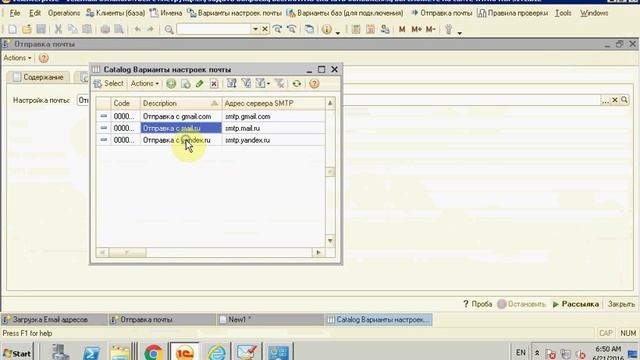Viewport: 640px width, 360px height.
Task: Click the Redo arrow in main toolbar
Action: pyautogui.click(x=150, y=29)
